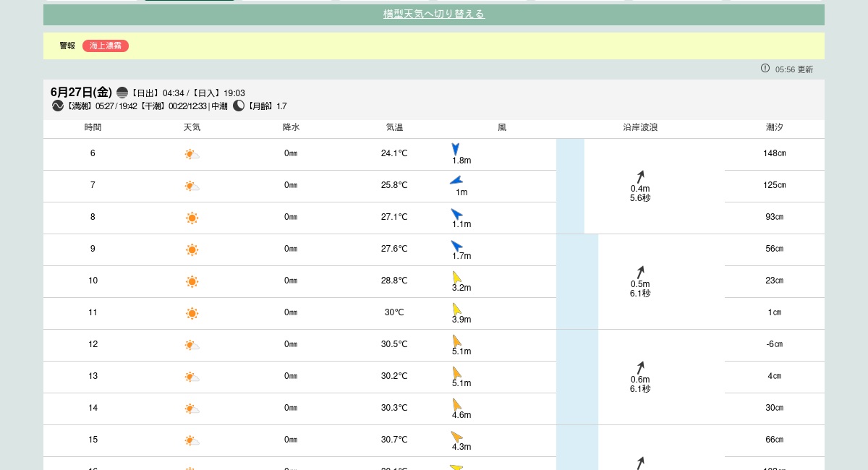Click the wave direction arrow above 0.4m

point(640,177)
